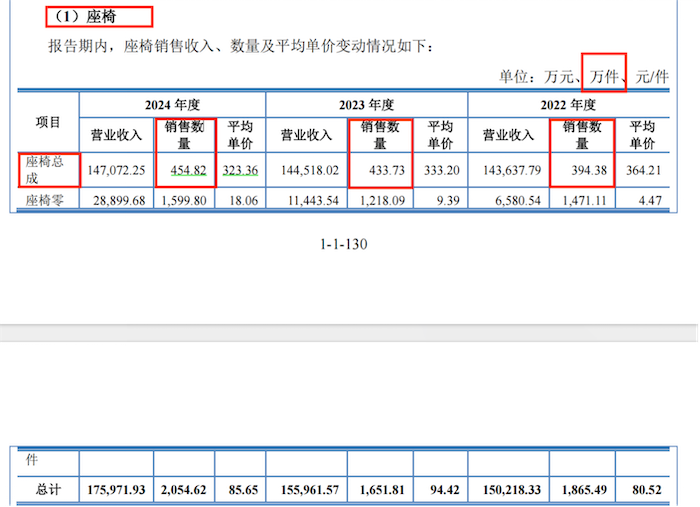Select the "座椅零" row label
This screenshot has width=700, height=507.
44,200
